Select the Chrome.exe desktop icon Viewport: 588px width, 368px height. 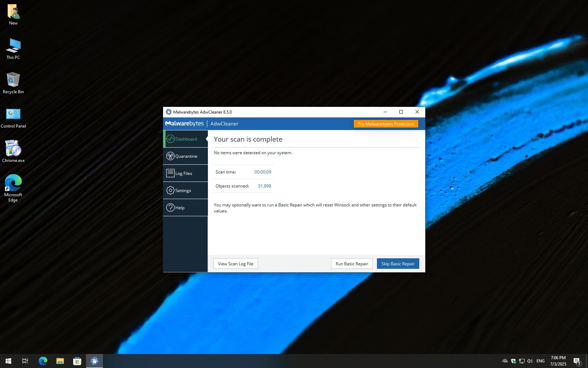click(x=13, y=152)
